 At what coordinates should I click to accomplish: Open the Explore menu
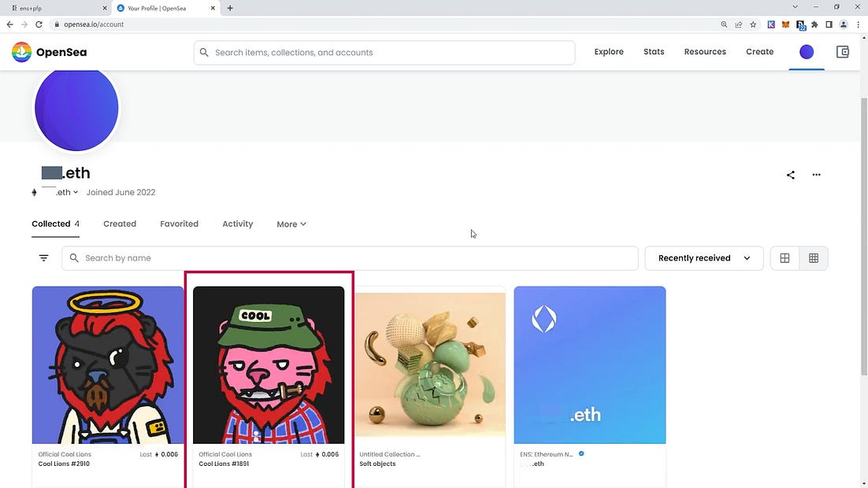[x=609, y=51]
